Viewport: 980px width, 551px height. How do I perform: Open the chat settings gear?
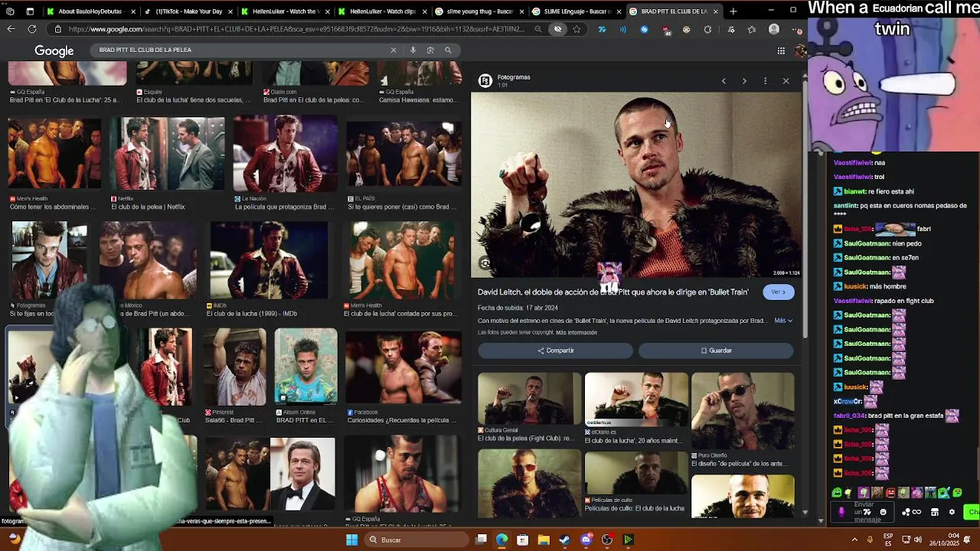(952, 512)
